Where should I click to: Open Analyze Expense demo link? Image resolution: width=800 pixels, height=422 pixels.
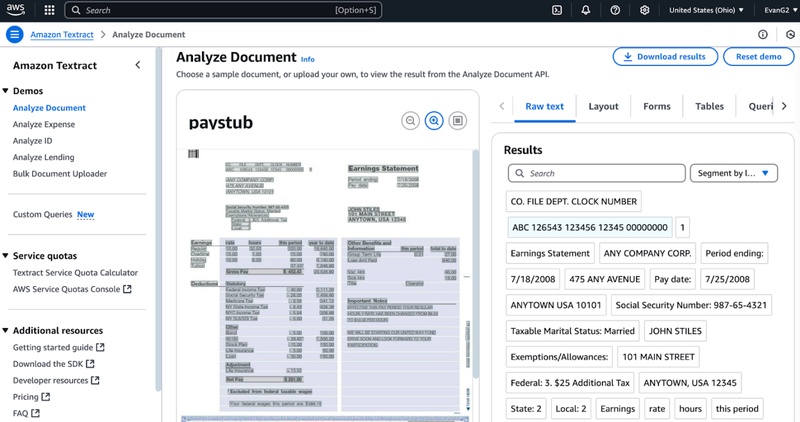pos(44,124)
